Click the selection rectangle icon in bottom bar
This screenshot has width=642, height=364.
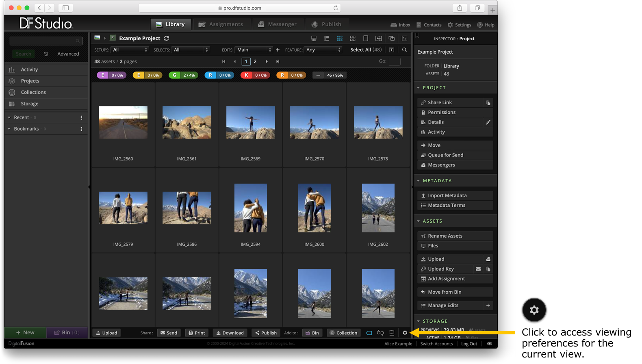(369, 333)
